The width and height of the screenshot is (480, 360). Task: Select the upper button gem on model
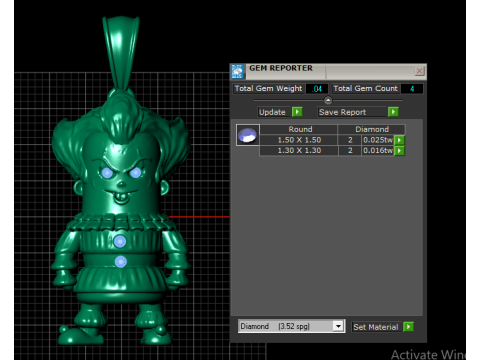[120, 241]
